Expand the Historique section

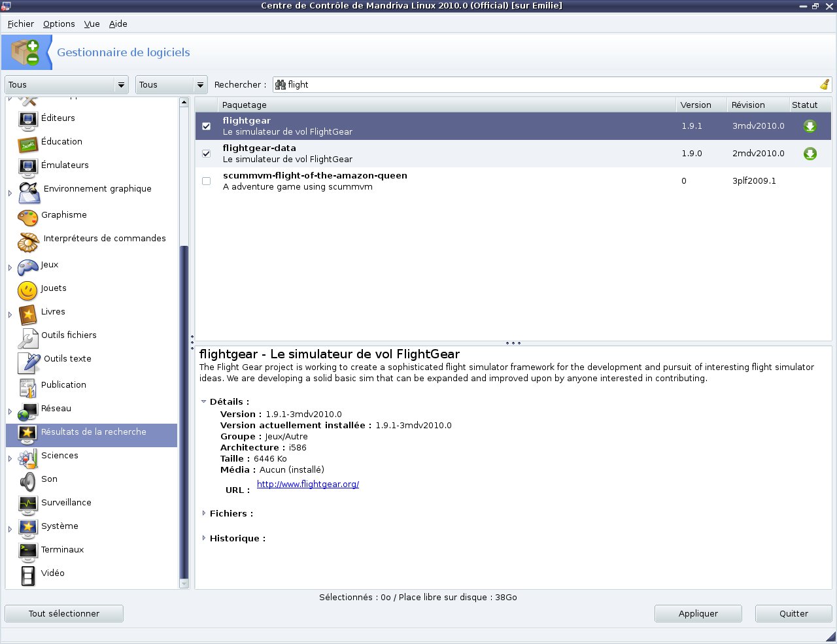click(x=204, y=538)
